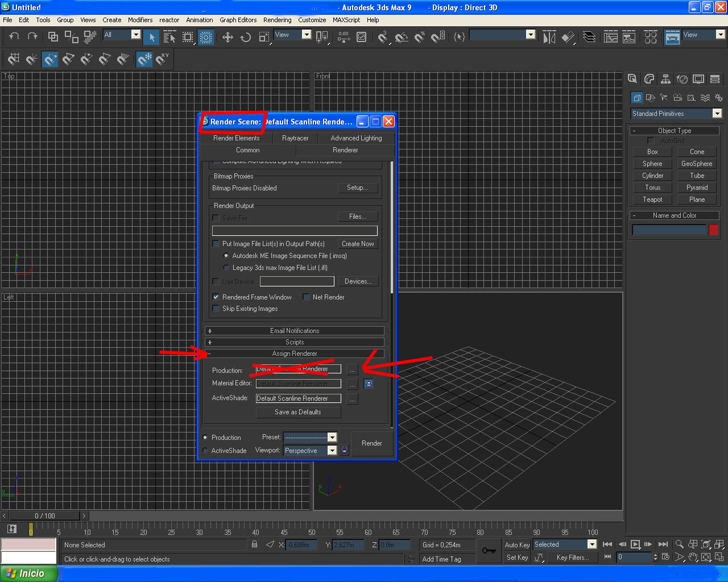
Task: Open the Advanced Lighting tab
Action: tap(356, 138)
